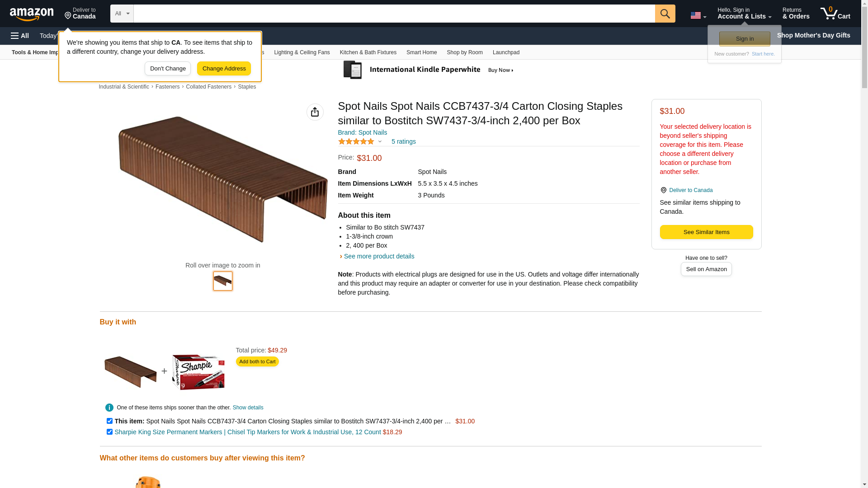Image resolution: width=868 pixels, height=488 pixels.
Task: Uncheck the Sharpie King Size Markers checkbox
Action: click(x=109, y=432)
